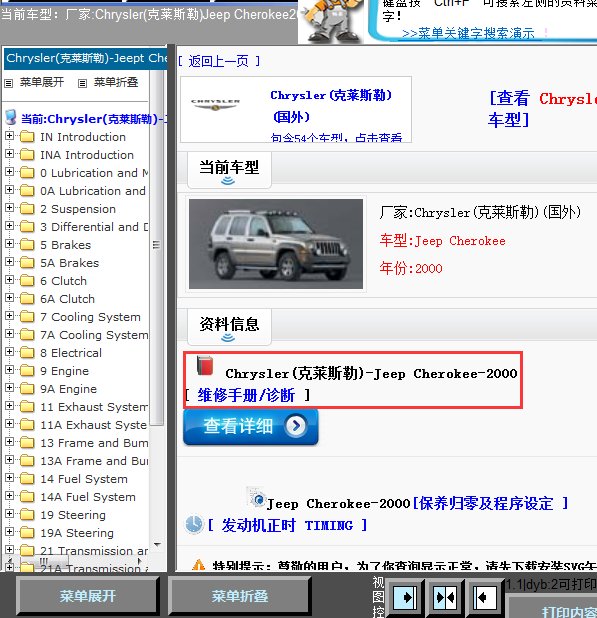The height and width of the screenshot is (618, 597).
Task: Click the arrow circle on 查看详细 button
Action: (296, 426)
